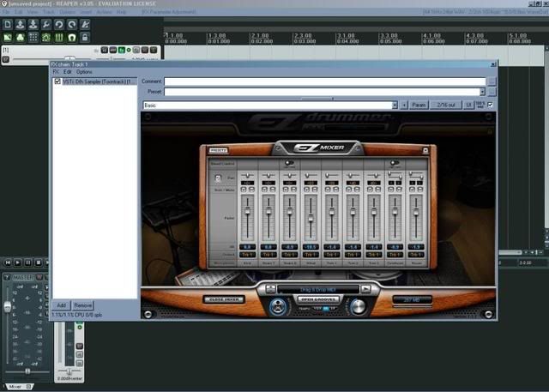Toggle the auto-crossfade toolbar icon

8,38
